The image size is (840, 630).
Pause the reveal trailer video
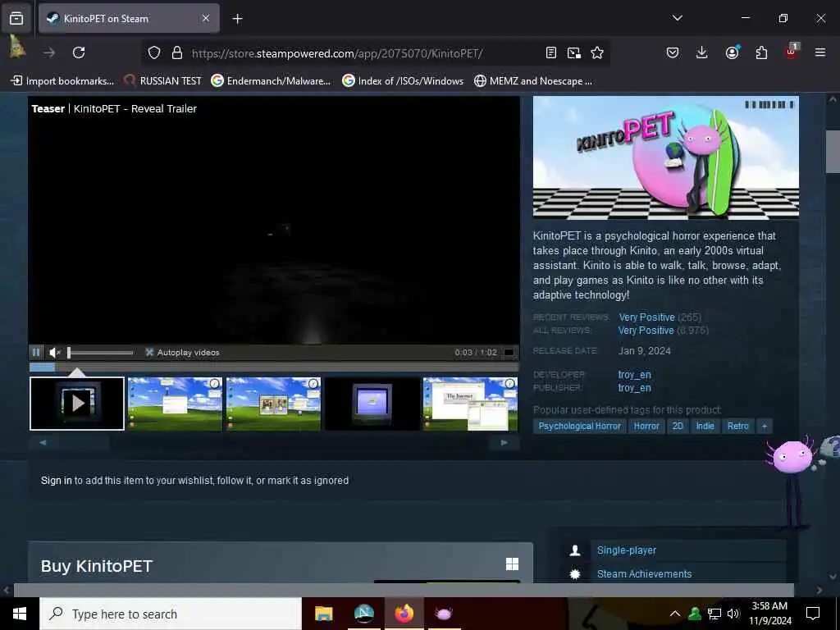click(36, 353)
